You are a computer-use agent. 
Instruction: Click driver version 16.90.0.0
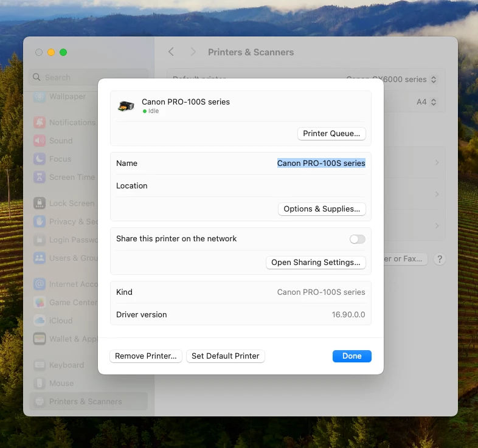point(348,314)
